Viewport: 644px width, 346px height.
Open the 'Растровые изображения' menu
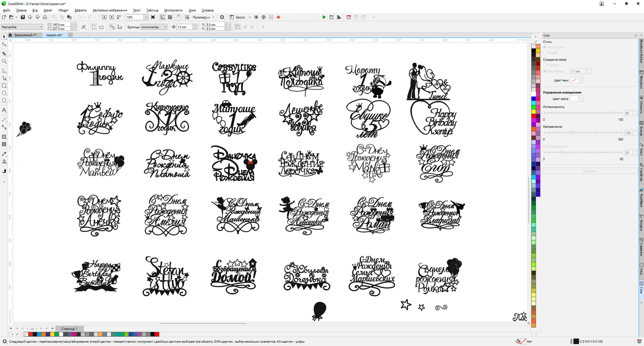109,10
